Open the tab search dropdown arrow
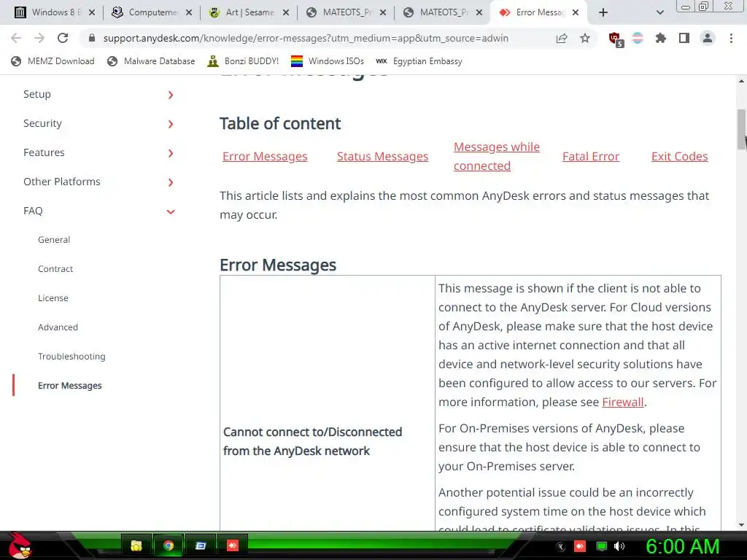Viewport: 747px width, 560px height. [x=659, y=13]
